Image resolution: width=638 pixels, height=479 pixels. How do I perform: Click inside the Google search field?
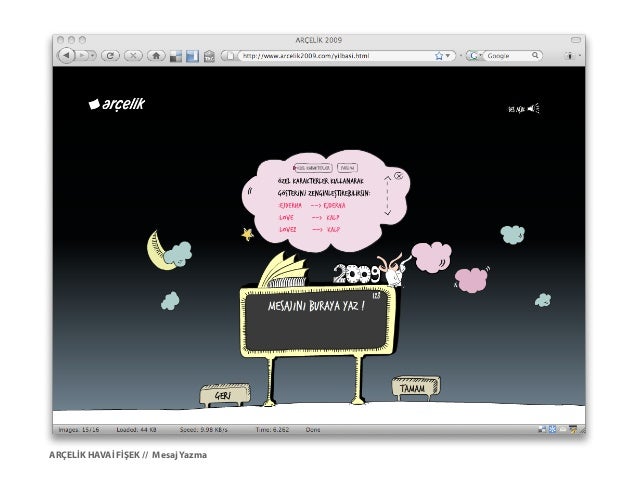click(507, 56)
